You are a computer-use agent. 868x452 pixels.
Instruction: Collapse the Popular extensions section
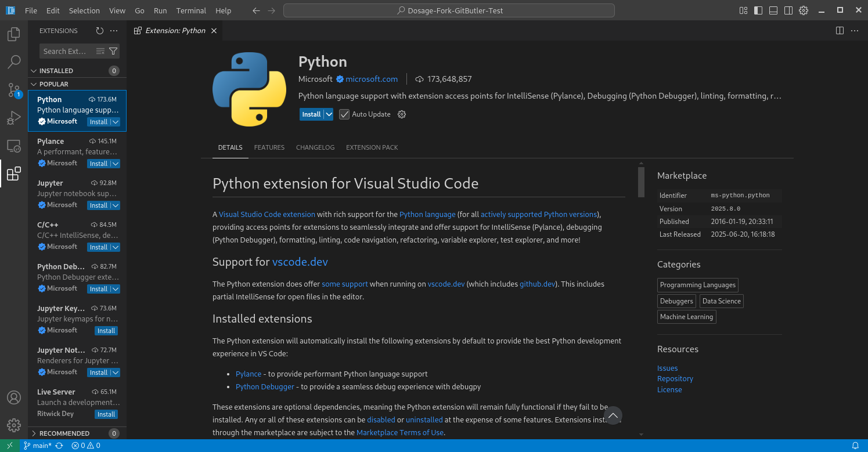[x=53, y=84]
